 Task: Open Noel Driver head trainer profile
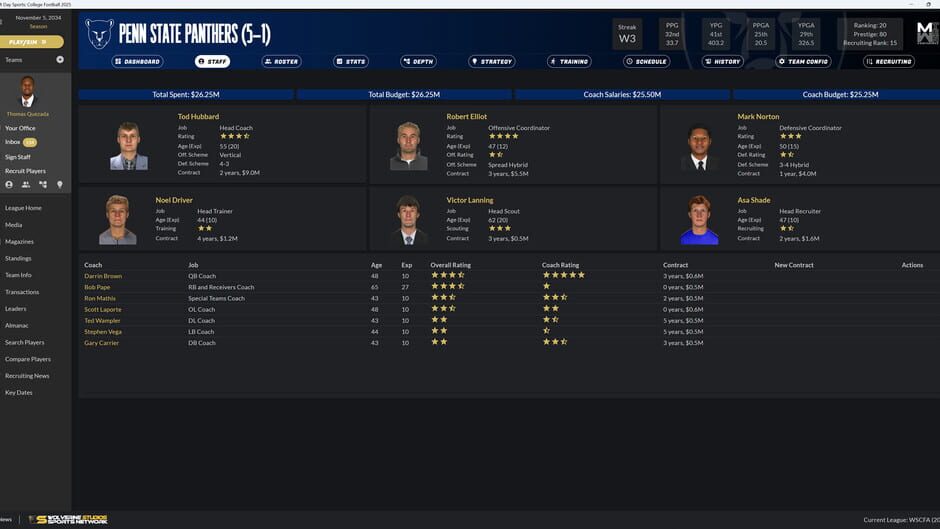click(174, 200)
